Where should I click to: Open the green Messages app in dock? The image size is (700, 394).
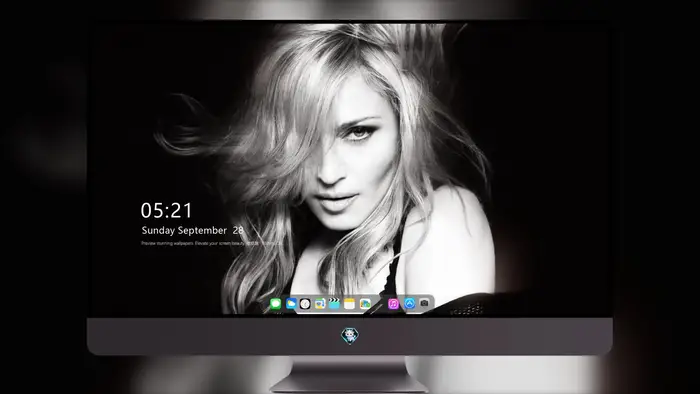tap(275, 304)
